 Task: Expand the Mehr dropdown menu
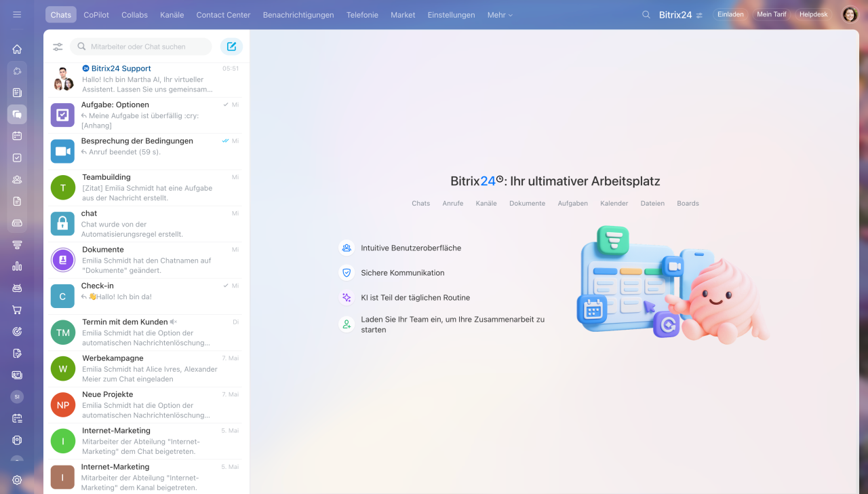pyautogui.click(x=500, y=15)
